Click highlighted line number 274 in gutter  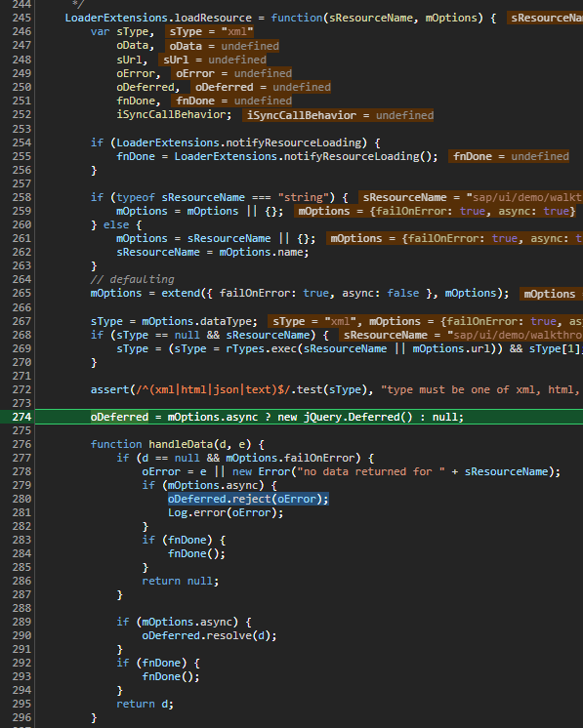point(21,417)
